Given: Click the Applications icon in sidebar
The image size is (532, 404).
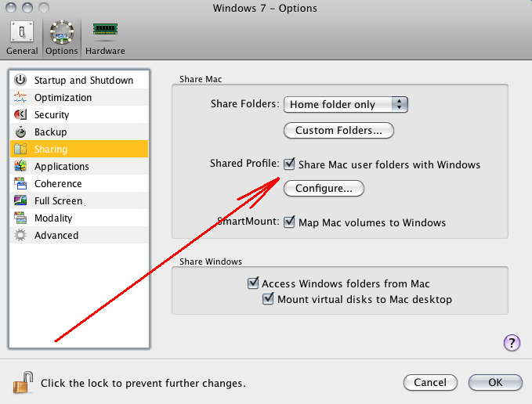Looking at the screenshot, I should point(20,166).
